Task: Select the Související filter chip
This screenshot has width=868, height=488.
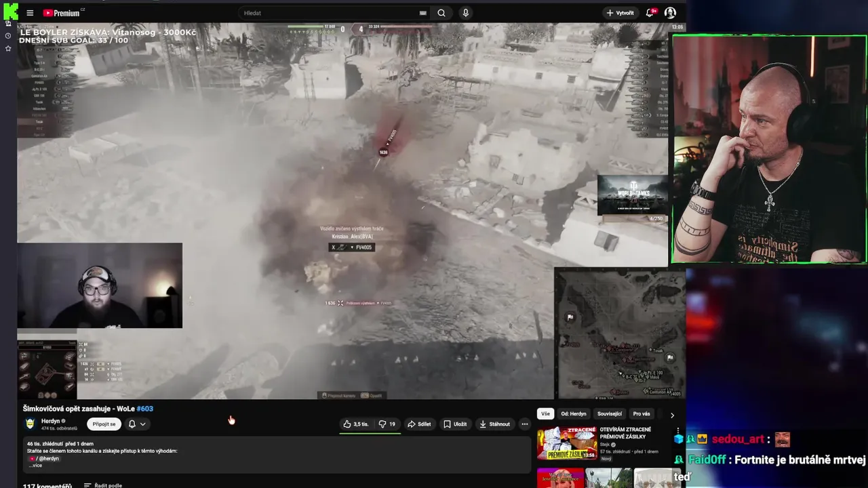Action: click(610, 413)
